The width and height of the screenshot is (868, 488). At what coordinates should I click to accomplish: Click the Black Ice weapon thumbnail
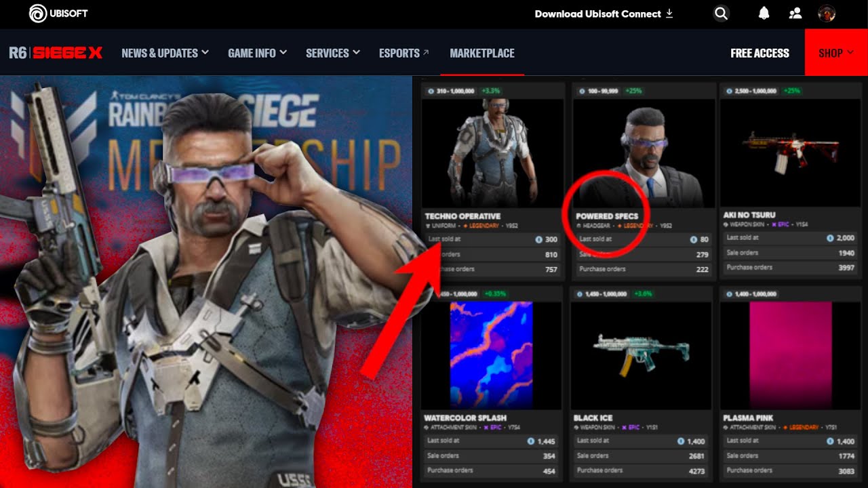641,354
